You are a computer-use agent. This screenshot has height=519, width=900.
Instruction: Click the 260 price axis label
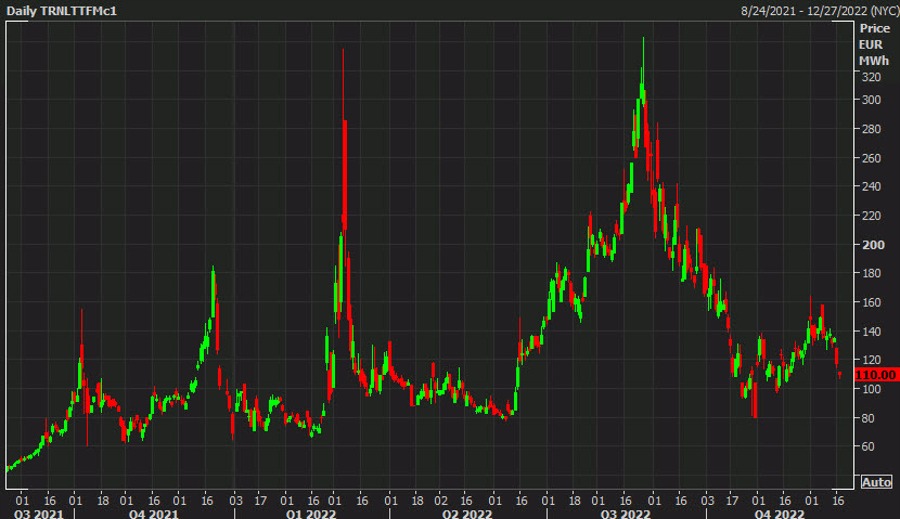tap(870, 158)
